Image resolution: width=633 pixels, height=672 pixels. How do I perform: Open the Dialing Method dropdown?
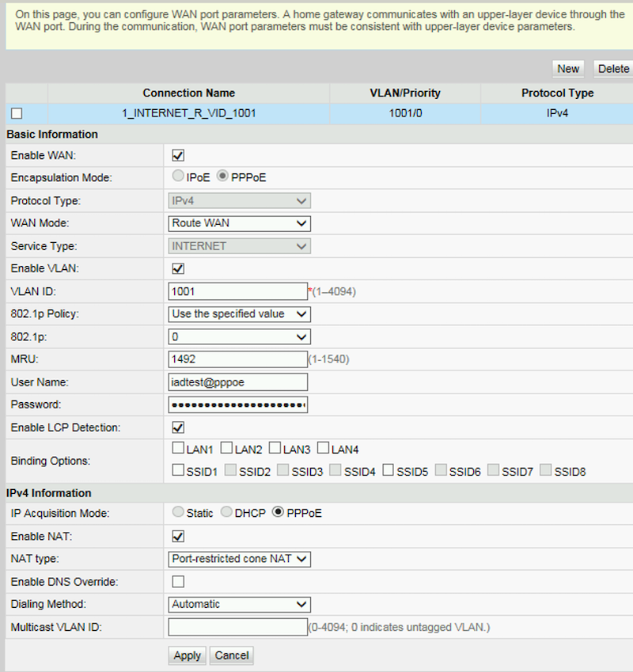pos(240,604)
